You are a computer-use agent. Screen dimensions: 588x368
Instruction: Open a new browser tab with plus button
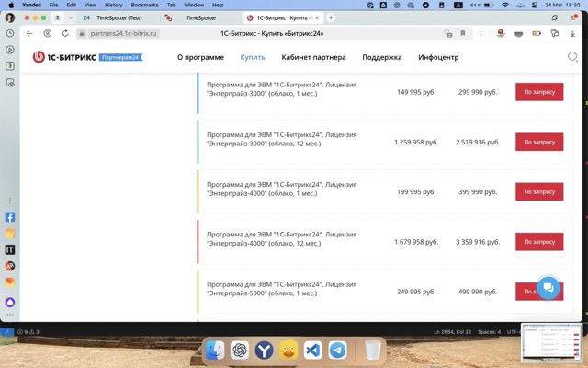[x=331, y=17]
